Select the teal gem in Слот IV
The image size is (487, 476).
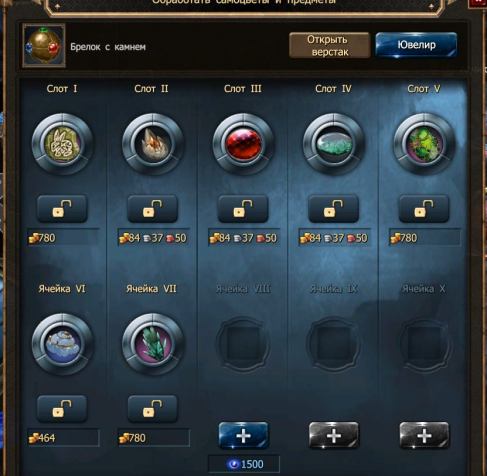[334, 144]
